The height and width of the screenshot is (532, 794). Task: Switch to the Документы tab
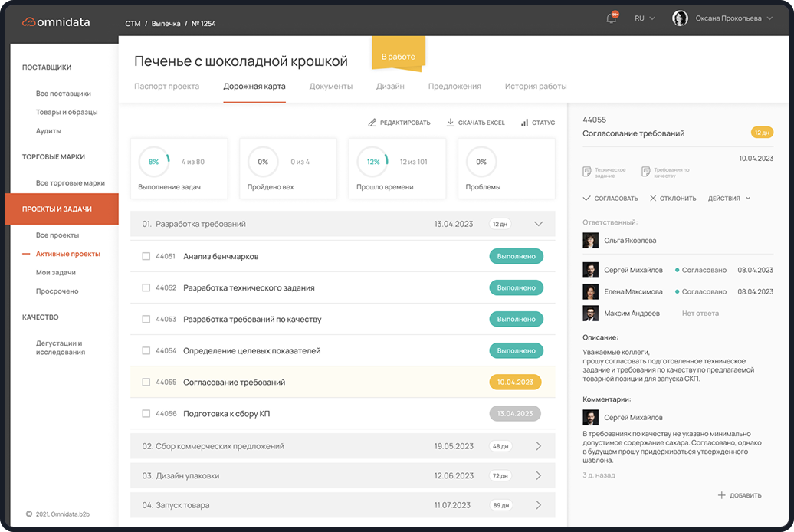click(x=331, y=87)
